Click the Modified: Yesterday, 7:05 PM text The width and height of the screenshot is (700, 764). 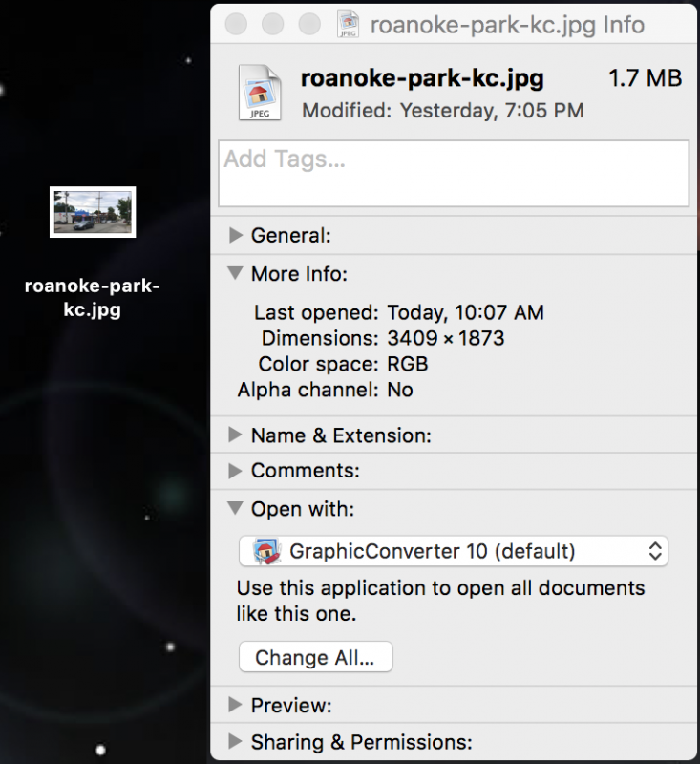(x=443, y=111)
